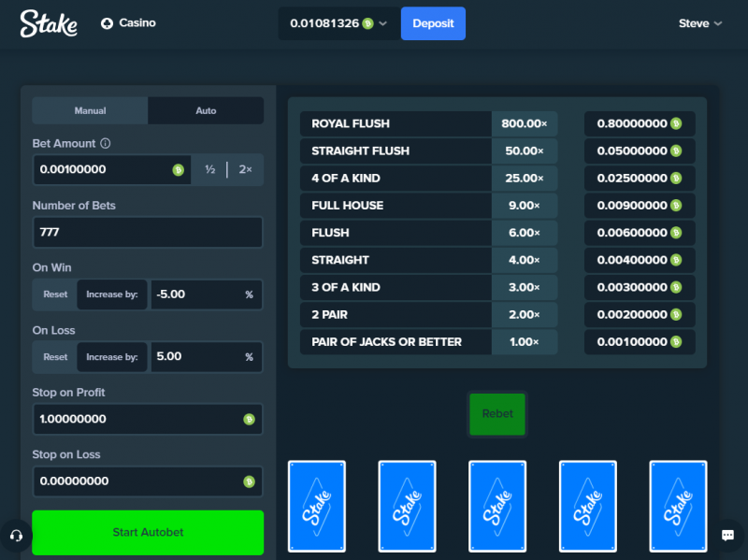Viewport: 748px width, 560px height.
Task: Click the bitcoin icon beside 0.00300000
Action: coord(676,288)
